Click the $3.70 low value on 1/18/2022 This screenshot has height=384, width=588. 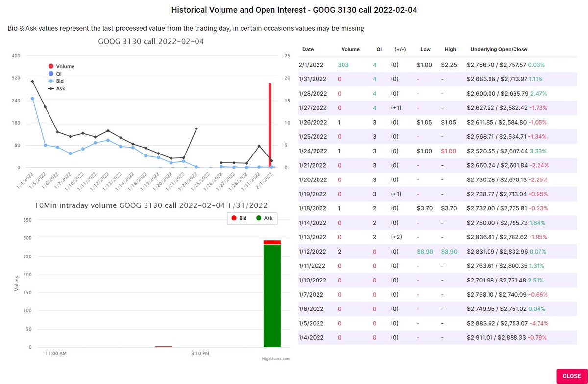(x=425, y=208)
